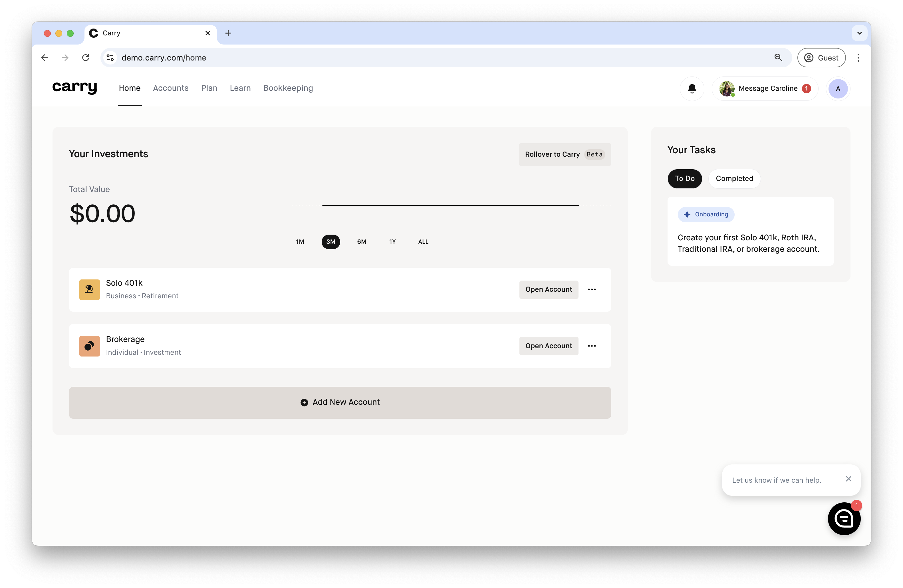Reload the Carry page

(x=86, y=58)
